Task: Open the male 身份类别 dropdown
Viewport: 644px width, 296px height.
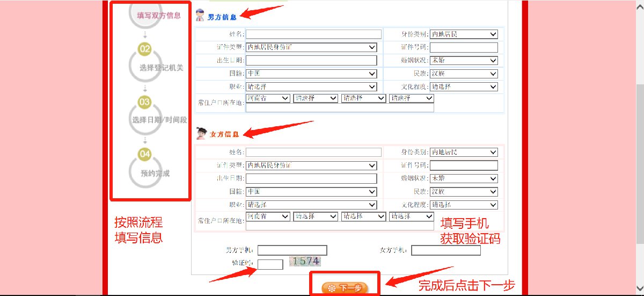Action: click(x=464, y=34)
